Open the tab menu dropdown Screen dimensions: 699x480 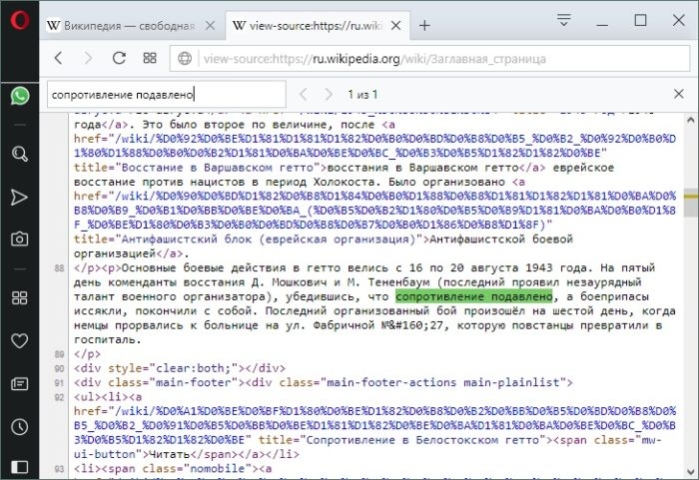point(563,20)
